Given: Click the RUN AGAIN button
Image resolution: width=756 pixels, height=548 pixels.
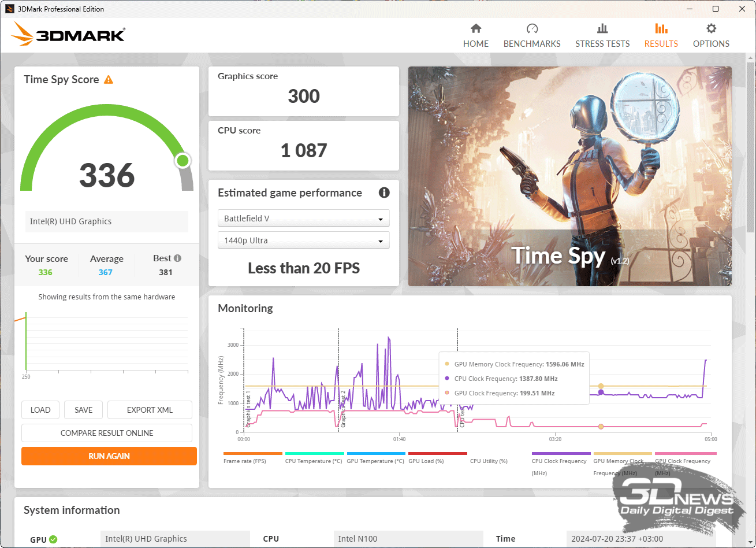Looking at the screenshot, I should point(109,456).
